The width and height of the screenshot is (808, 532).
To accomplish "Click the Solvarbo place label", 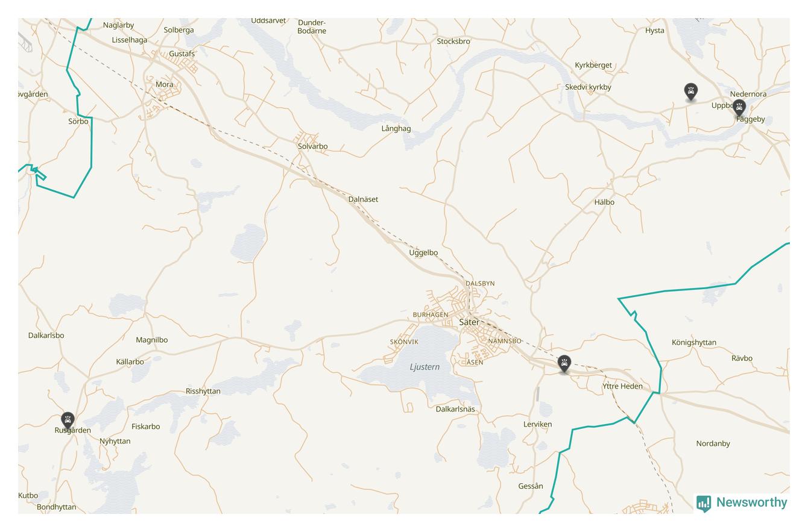I will [313, 146].
